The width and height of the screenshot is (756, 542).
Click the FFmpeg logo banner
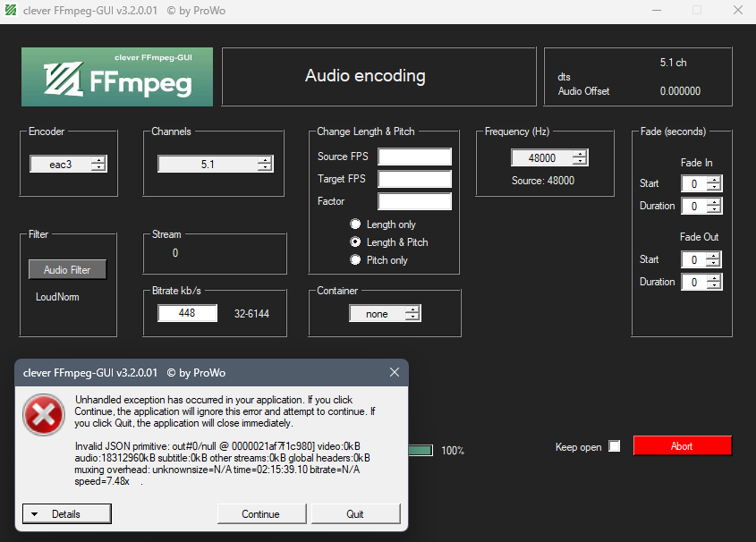click(x=117, y=77)
